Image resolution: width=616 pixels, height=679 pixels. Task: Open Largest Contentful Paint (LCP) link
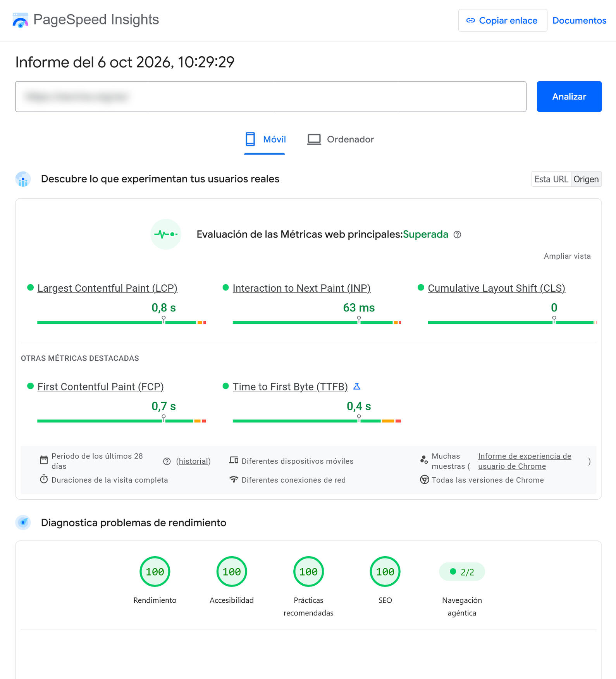(107, 288)
